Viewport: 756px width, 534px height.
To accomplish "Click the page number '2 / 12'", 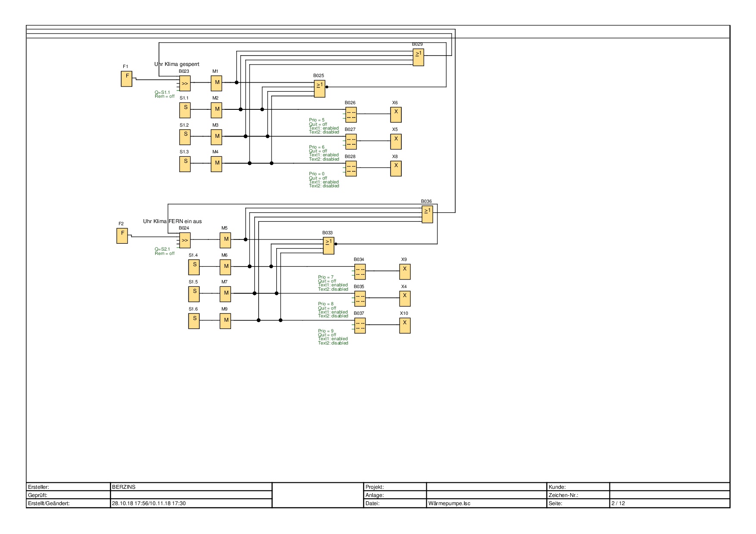I will click(x=618, y=503).
